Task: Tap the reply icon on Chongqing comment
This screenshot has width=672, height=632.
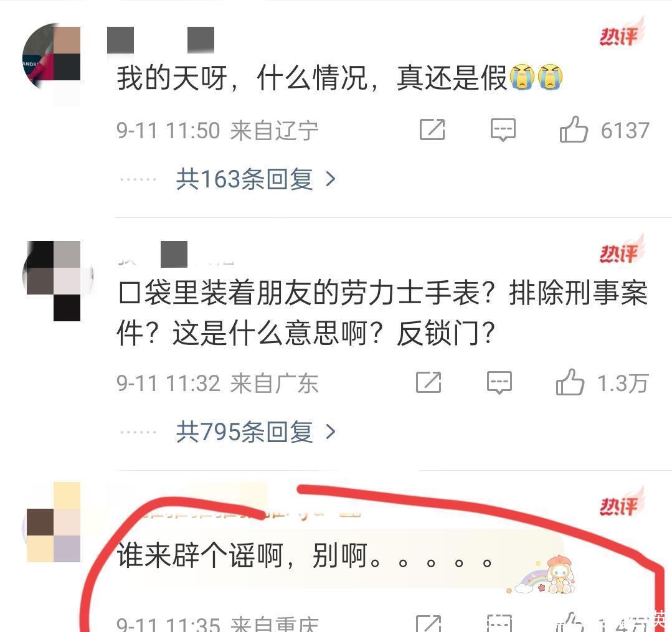Action: (499, 623)
